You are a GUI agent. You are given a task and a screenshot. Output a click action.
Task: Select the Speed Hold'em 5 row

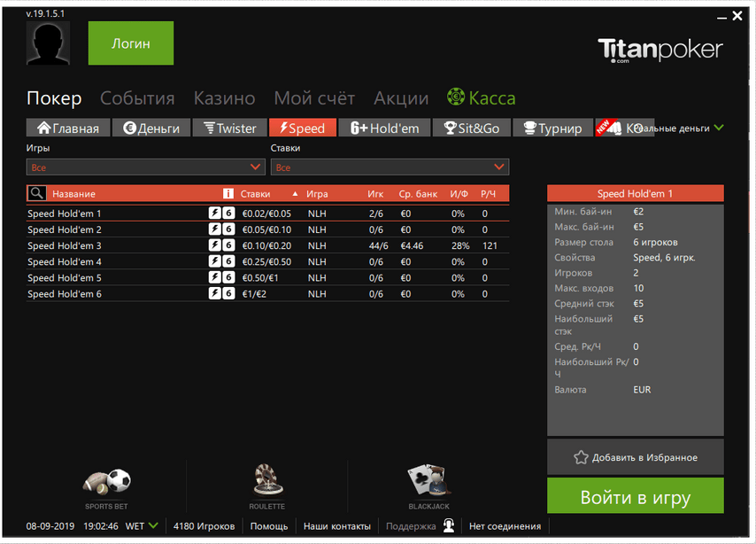[x=267, y=277]
